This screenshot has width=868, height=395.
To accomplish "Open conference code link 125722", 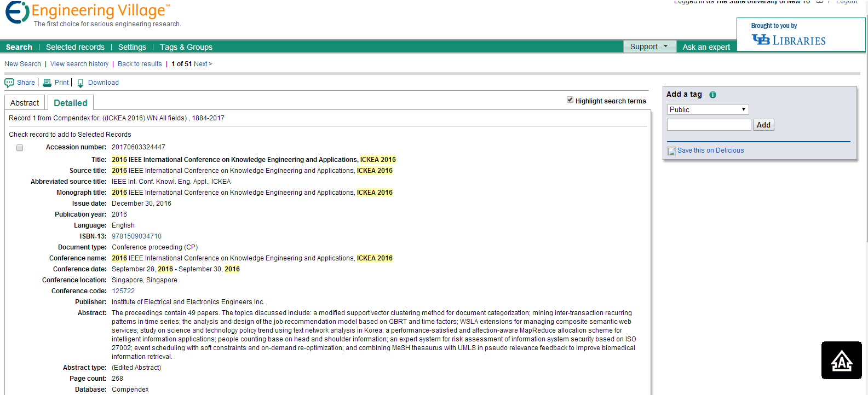I will [x=123, y=291].
